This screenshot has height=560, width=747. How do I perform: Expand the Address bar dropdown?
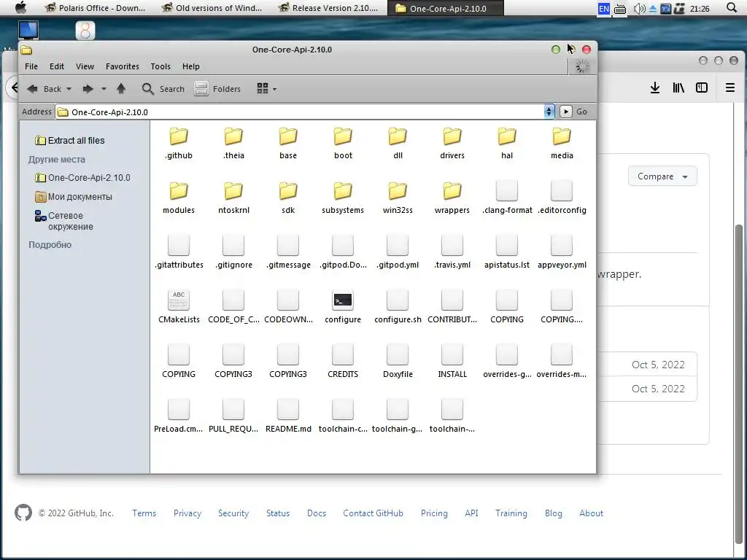pos(549,112)
